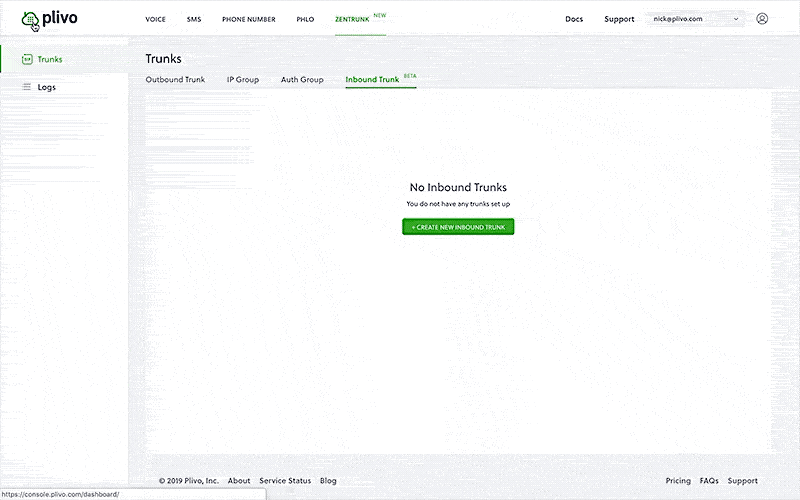Switch to the IP Group tab
The image size is (800, 500).
(x=242, y=79)
